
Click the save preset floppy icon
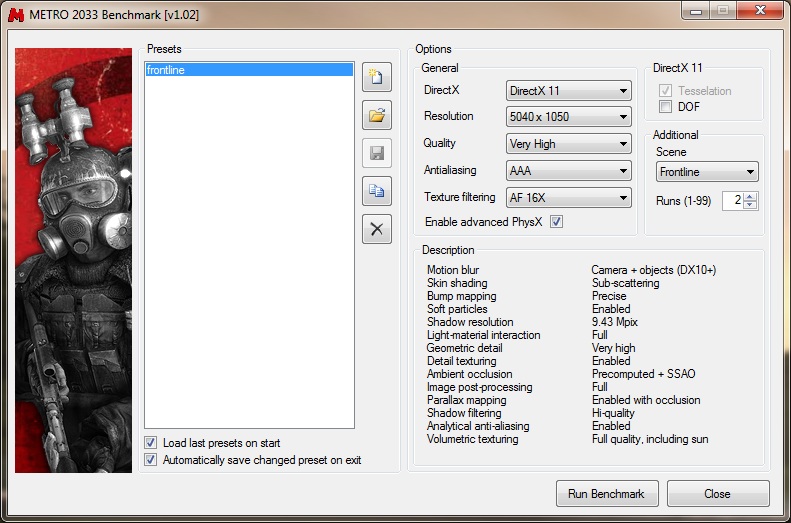click(x=376, y=153)
